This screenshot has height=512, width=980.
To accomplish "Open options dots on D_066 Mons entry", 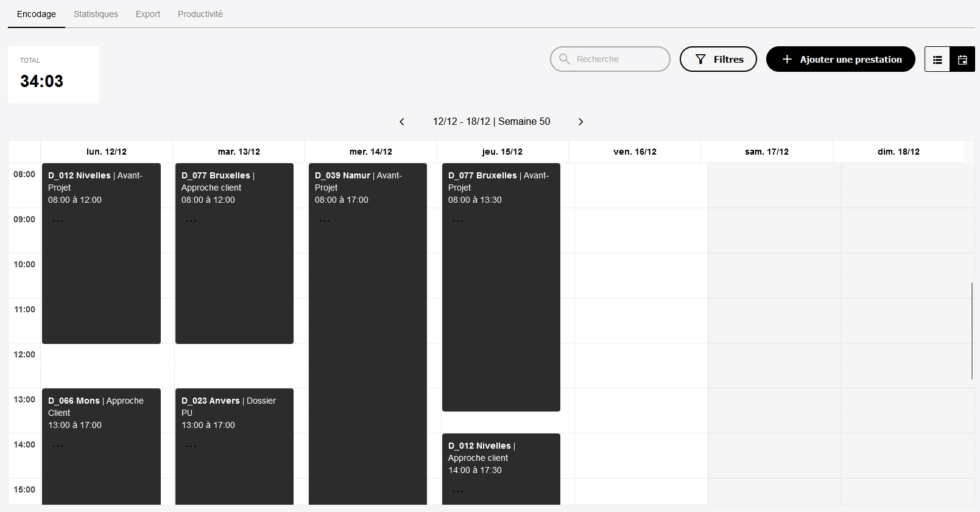I will (x=58, y=446).
